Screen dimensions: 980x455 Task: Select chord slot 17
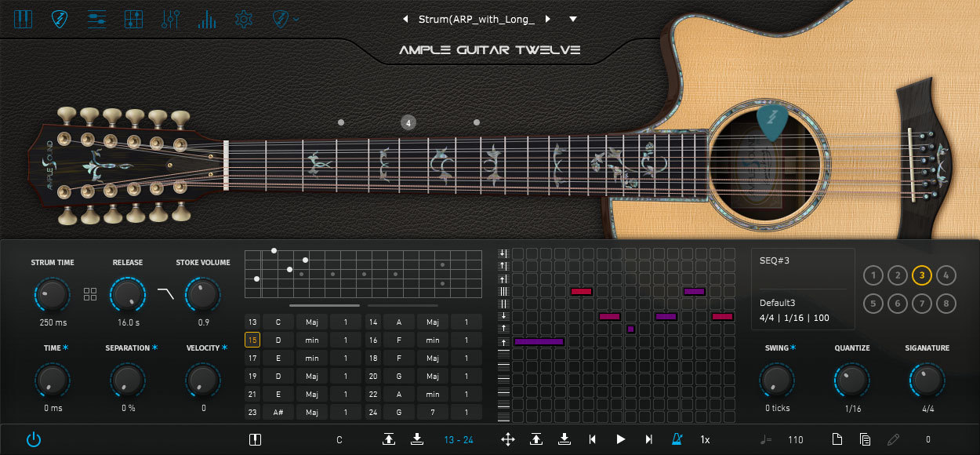(x=252, y=358)
